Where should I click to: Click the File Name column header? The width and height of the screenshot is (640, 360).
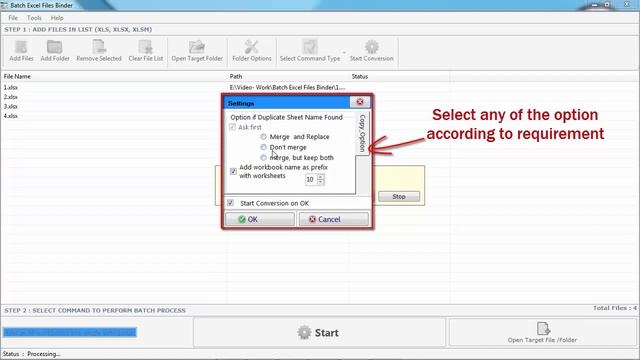pyautogui.click(x=114, y=76)
